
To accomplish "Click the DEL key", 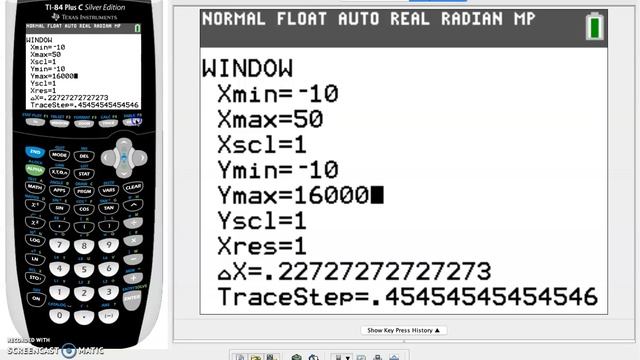I will [84, 156].
